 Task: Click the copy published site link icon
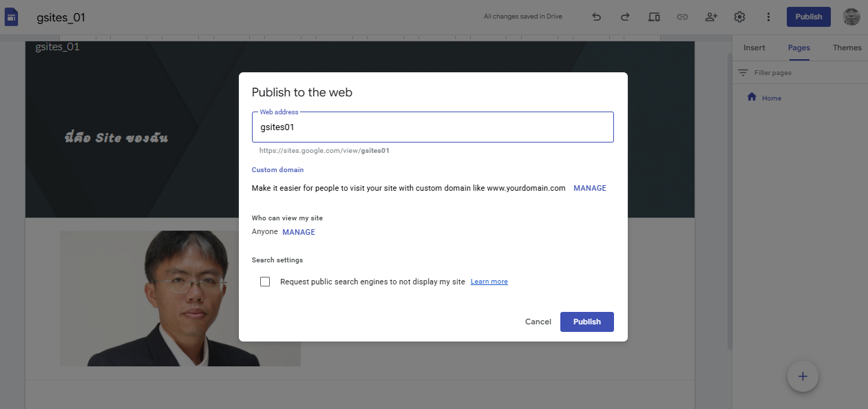(x=682, y=17)
